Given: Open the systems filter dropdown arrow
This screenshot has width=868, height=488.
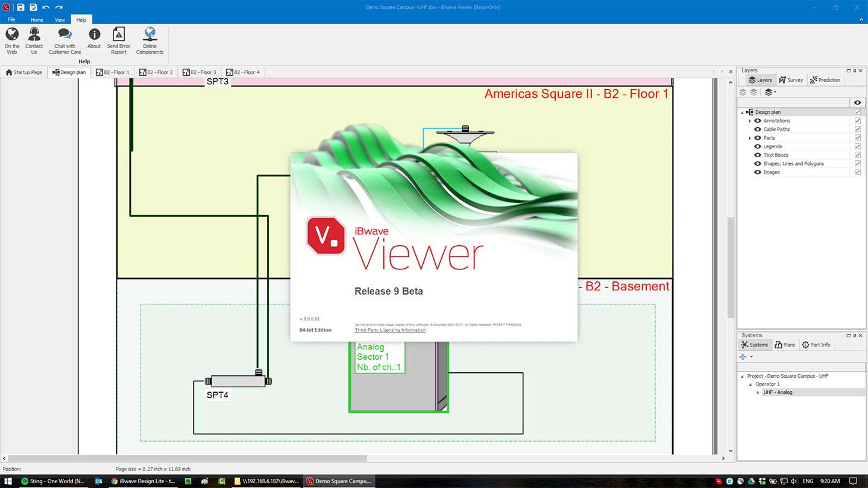Looking at the screenshot, I should (x=751, y=357).
